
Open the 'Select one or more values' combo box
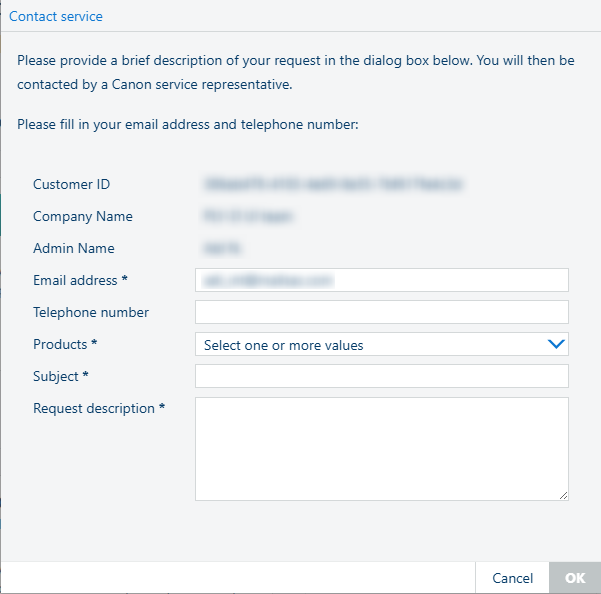370,345
